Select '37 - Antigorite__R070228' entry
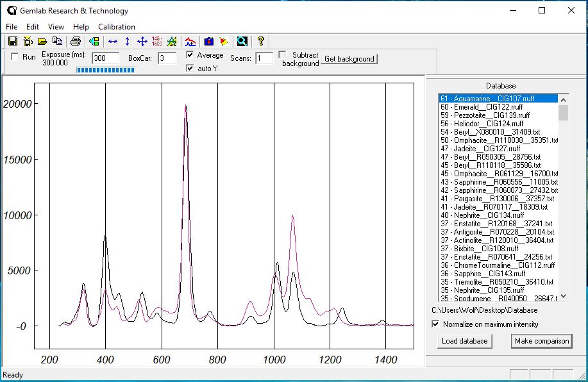The height and width of the screenshot is (382, 588). click(x=498, y=231)
